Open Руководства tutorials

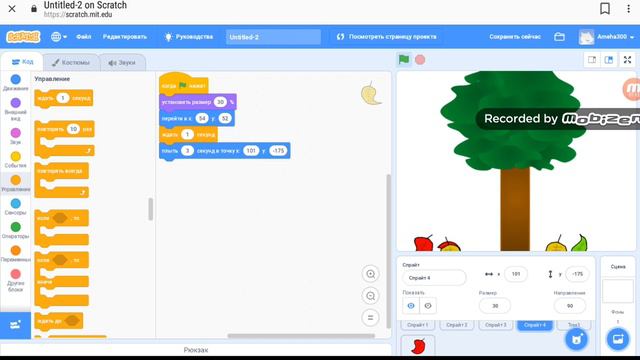tap(189, 37)
